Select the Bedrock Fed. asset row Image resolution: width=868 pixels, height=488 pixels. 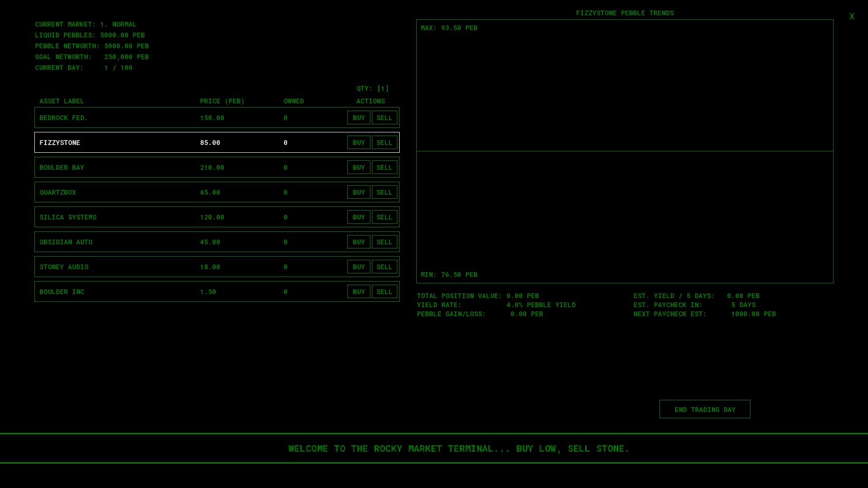tap(217, 117)
